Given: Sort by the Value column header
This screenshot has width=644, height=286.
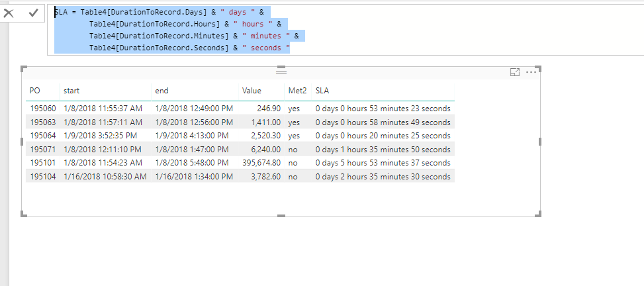Looking at the screenshot, I should pyautogui.click(x=252, y=91).
